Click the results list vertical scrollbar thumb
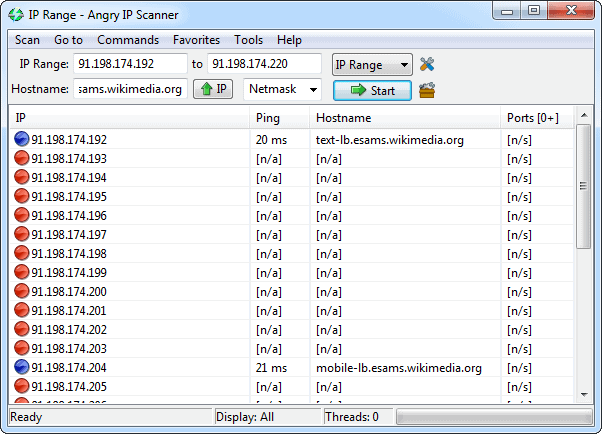 tap(584, 186)
